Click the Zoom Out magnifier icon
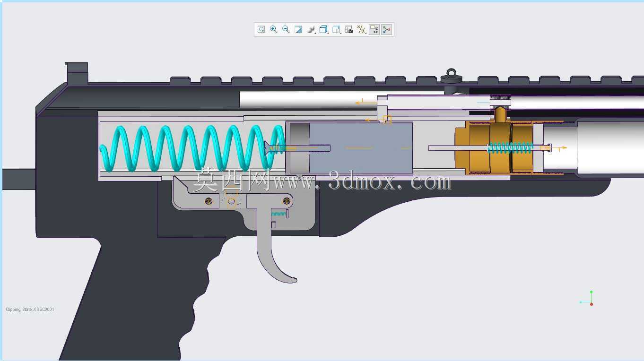The height and width of the screenshot is (361, 644). point(286,29)
